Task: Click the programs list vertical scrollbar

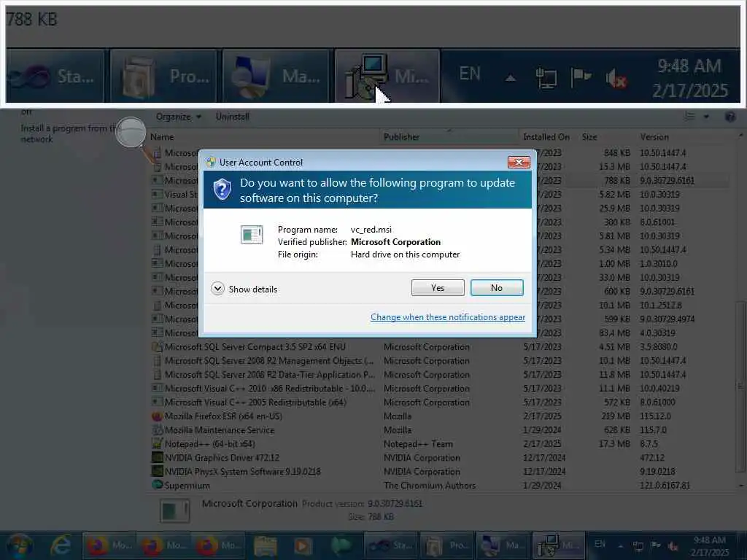Action: pyautogui.click(x=740, y=386)
